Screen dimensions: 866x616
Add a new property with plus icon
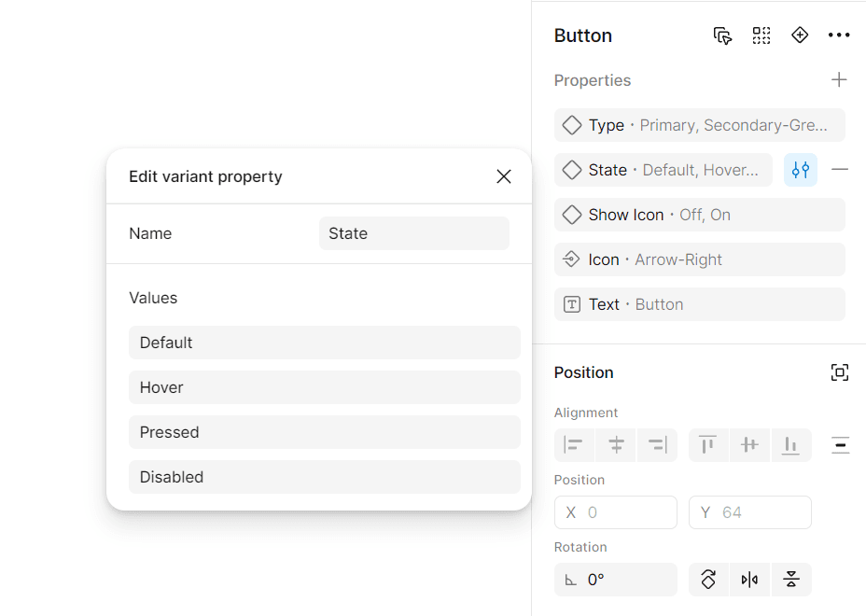tap(839, 80)
